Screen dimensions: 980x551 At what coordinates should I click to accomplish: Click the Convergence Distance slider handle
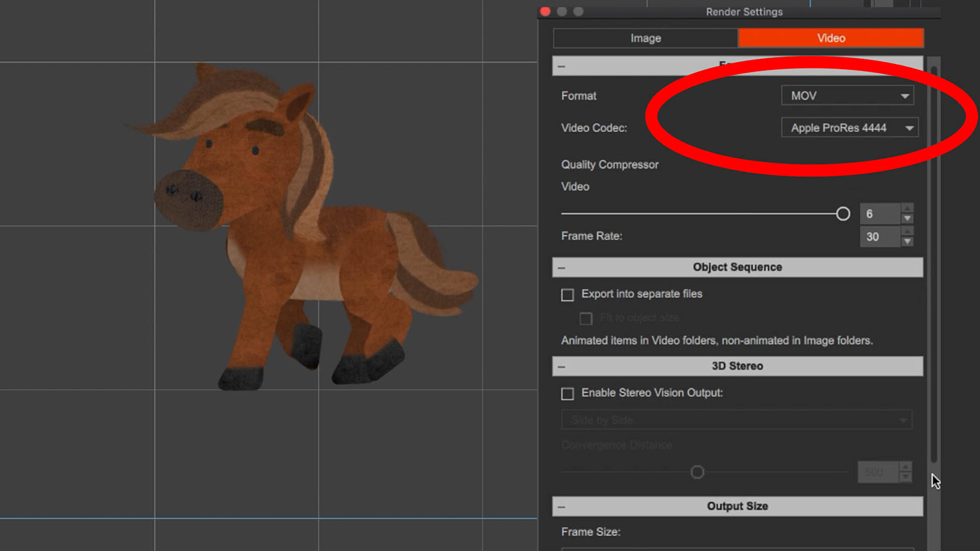(697, 472)
